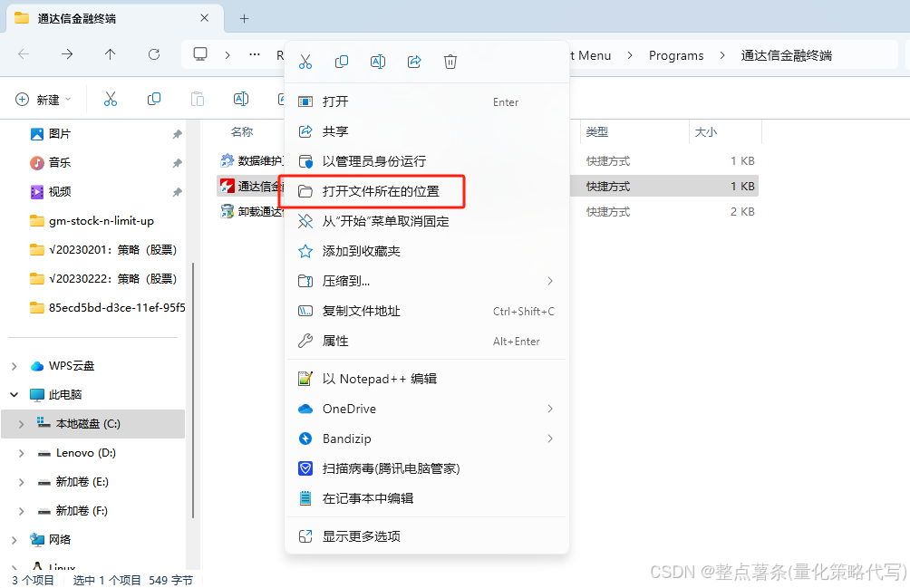Choose 打开文件所在的位置 menu entry
The height and width of the screenshot is (588, 910).
click(427, 191)
